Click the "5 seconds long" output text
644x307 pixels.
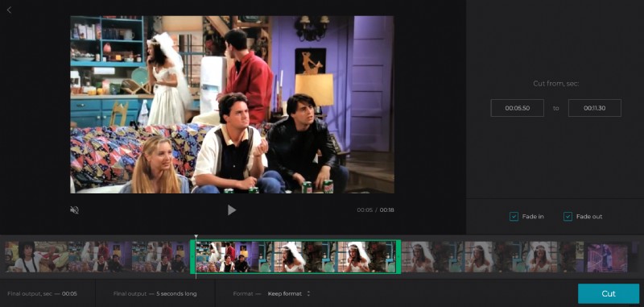coord(176,294)
